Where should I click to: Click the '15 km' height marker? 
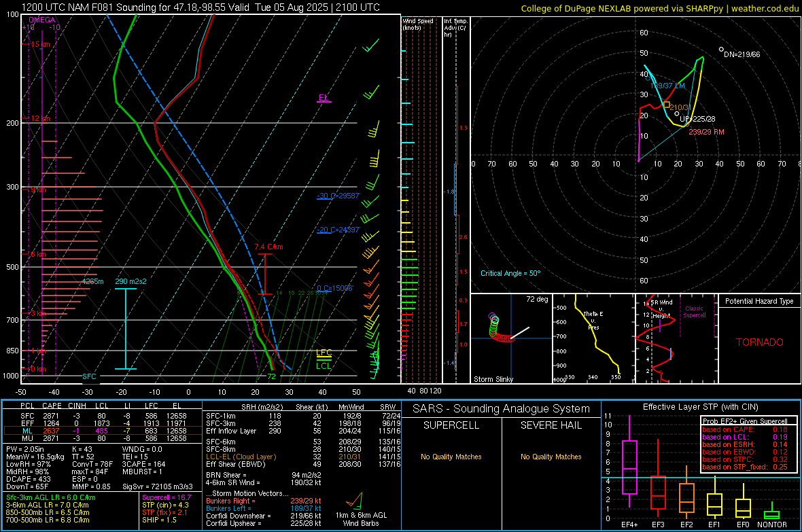(40, 45)
